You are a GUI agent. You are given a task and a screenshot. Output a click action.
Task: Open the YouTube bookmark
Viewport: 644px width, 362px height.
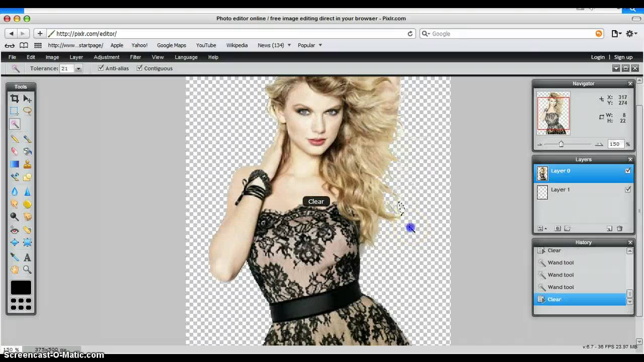(x=206, y=45)
